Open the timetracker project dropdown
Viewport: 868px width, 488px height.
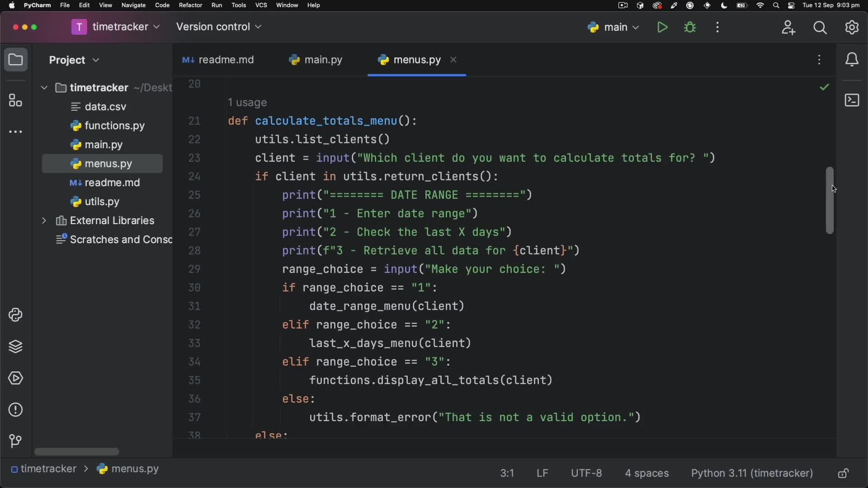coord(116,27)
